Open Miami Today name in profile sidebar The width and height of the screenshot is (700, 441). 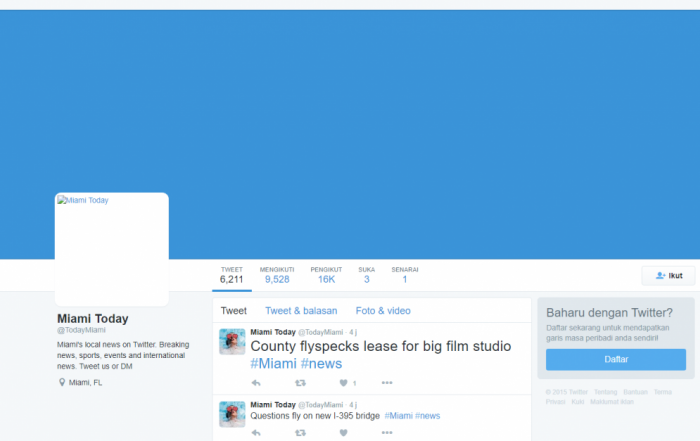click(x=93, y=318)
